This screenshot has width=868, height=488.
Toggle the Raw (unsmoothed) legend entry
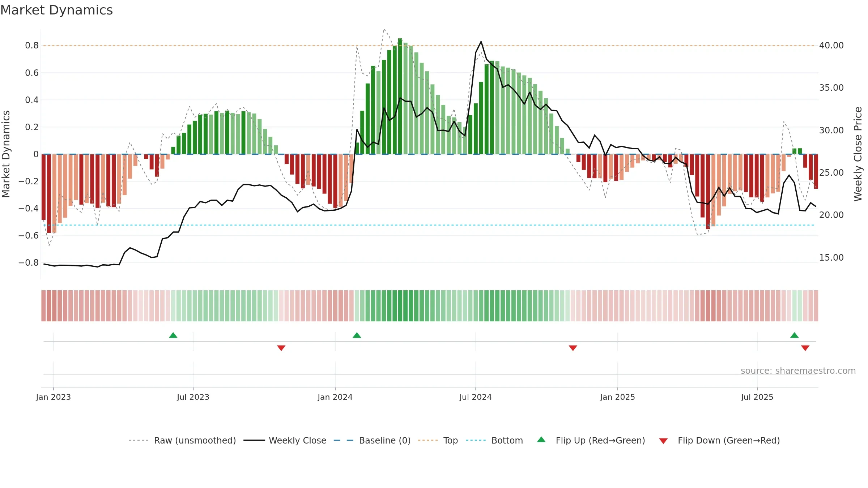pyautogui.click(x=182, y=440)
